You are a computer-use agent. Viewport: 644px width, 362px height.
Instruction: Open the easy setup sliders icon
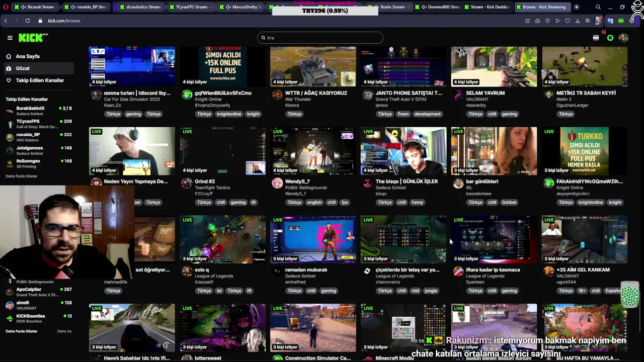588,21
